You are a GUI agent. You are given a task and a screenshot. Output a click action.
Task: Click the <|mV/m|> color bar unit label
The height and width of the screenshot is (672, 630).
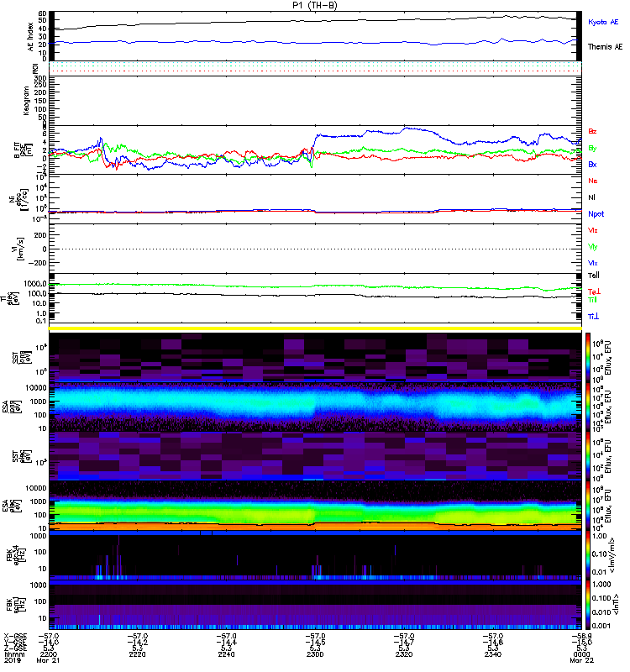pyautogui.click(x=612, y=555)
